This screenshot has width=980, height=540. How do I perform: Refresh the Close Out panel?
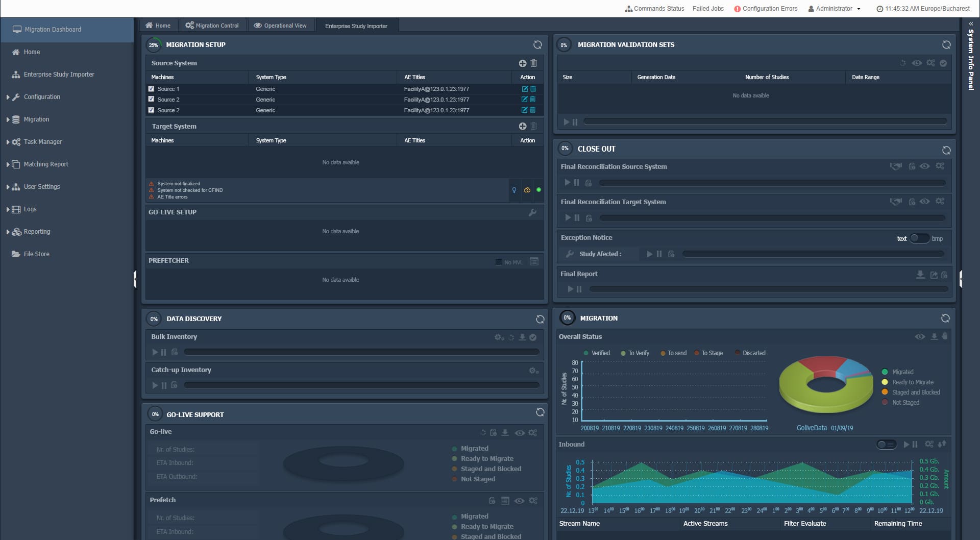tap(946, 150)
